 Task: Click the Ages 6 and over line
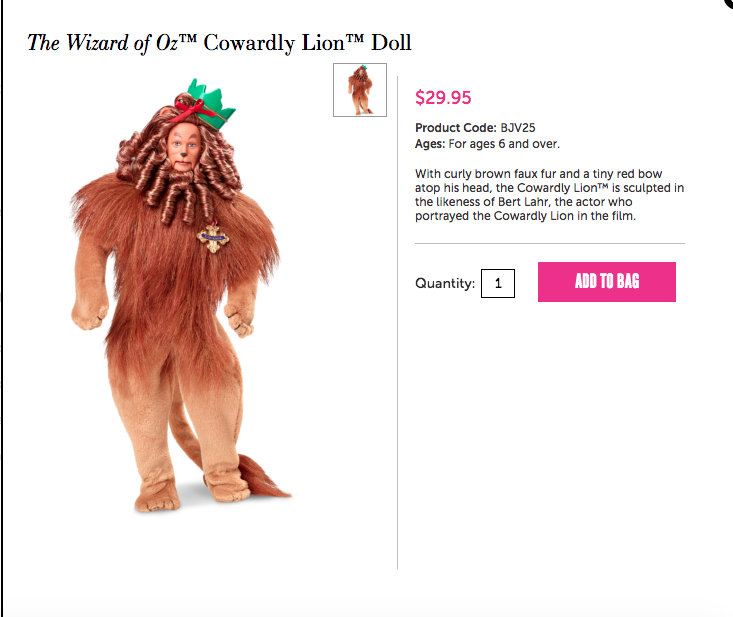(x=487, y=144)
